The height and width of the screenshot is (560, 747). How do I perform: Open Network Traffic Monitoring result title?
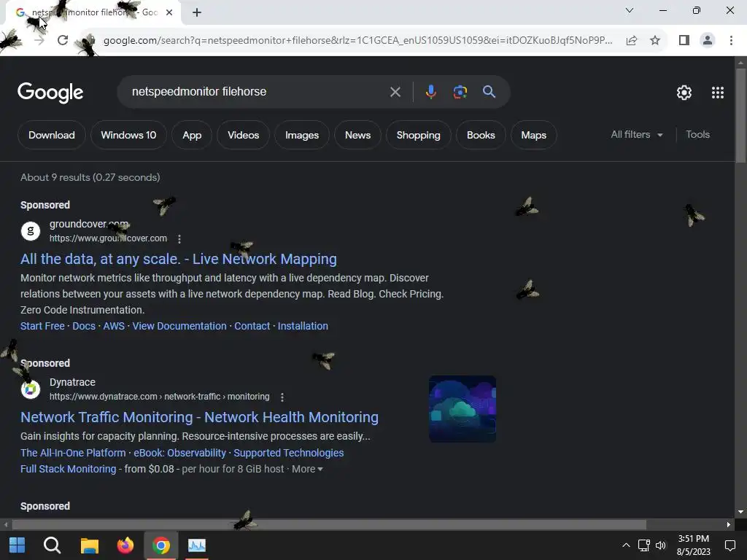[200, 417]
